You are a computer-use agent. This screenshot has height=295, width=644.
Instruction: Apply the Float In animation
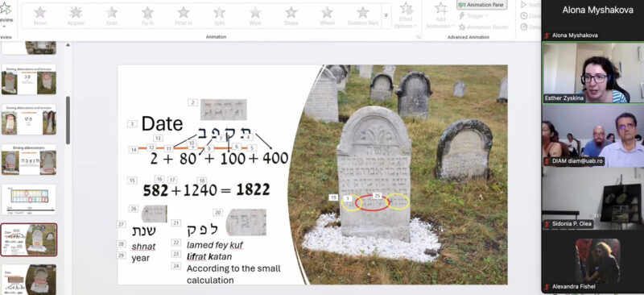coord(184,16)
